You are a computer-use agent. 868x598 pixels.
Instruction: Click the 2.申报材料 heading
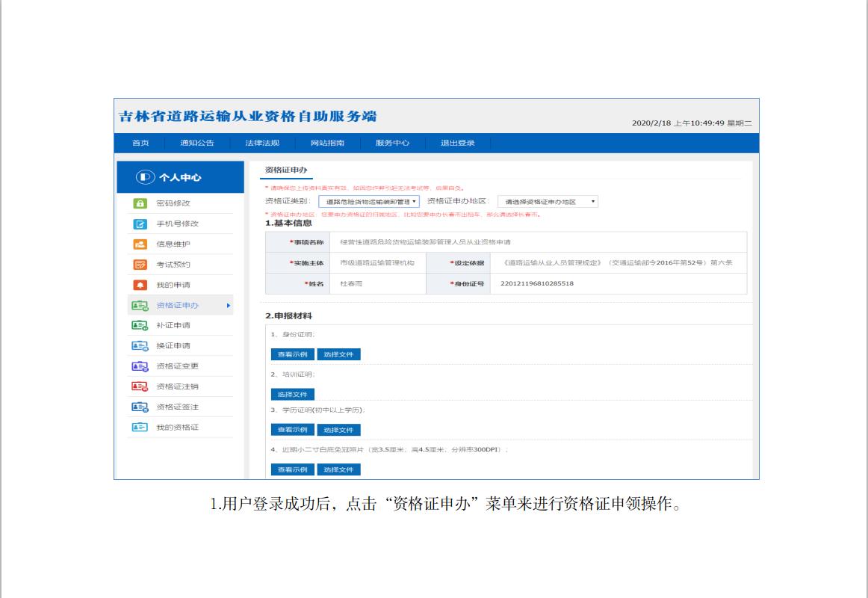[x=288, y=316]
